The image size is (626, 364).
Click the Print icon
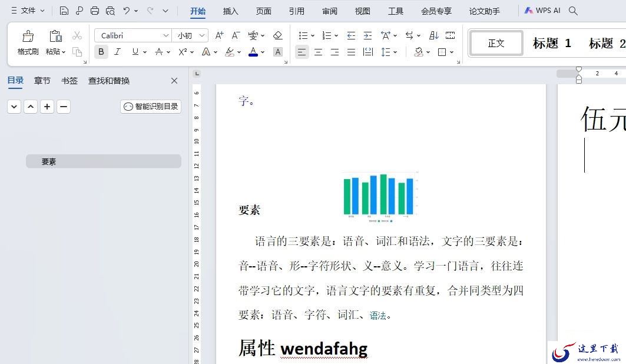[95, 11]
